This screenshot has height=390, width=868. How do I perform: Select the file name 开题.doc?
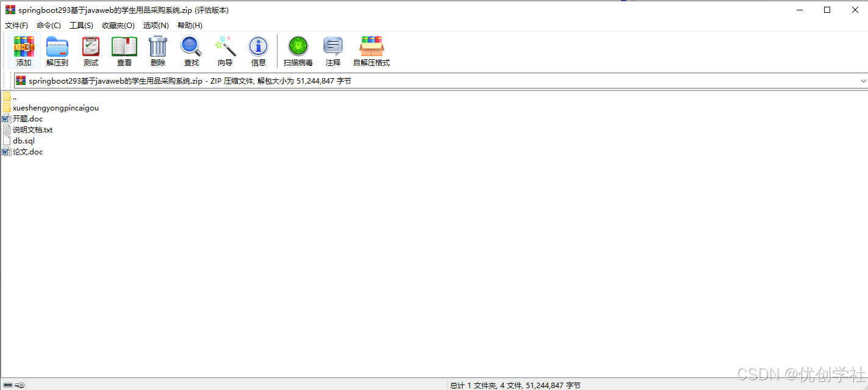pos(28,118)
